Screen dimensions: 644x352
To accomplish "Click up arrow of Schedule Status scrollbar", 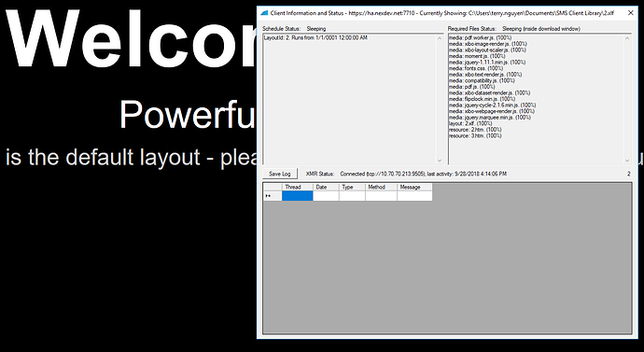I will [440, 38].
